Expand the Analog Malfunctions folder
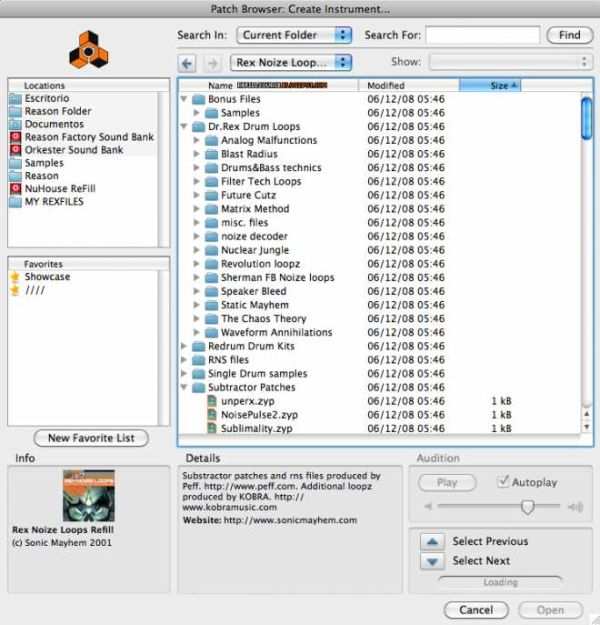 196,140
